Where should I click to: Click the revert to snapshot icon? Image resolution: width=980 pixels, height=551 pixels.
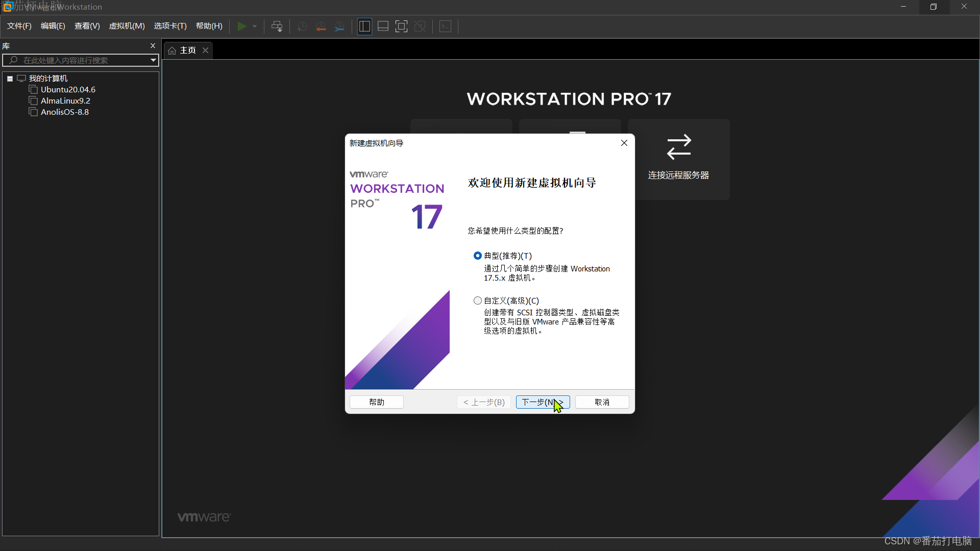pyautogui.click(x=321, y=27)
